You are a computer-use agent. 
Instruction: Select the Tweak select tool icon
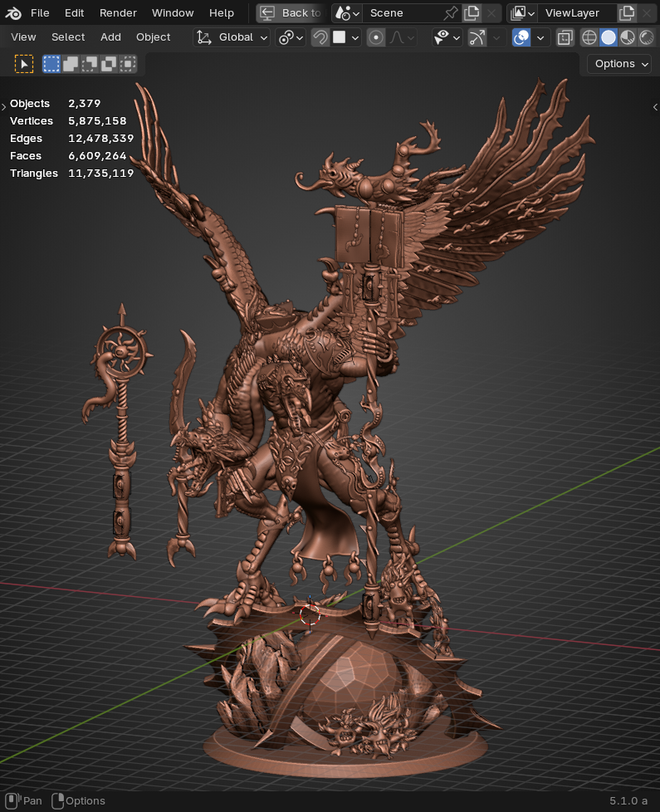(x=24, y=64)
